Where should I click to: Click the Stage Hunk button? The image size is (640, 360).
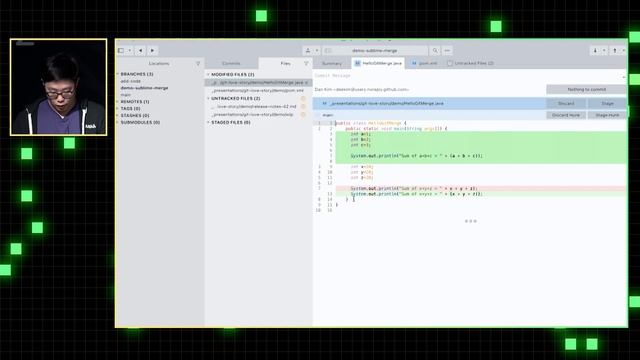607,116
